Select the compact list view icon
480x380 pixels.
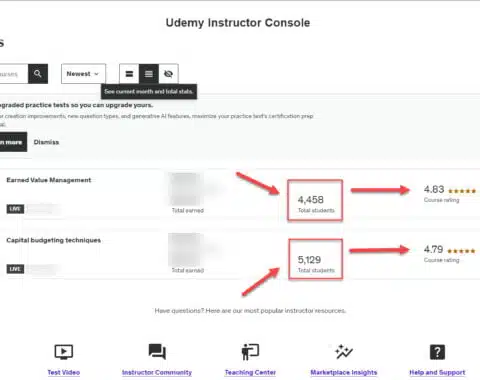149,74
